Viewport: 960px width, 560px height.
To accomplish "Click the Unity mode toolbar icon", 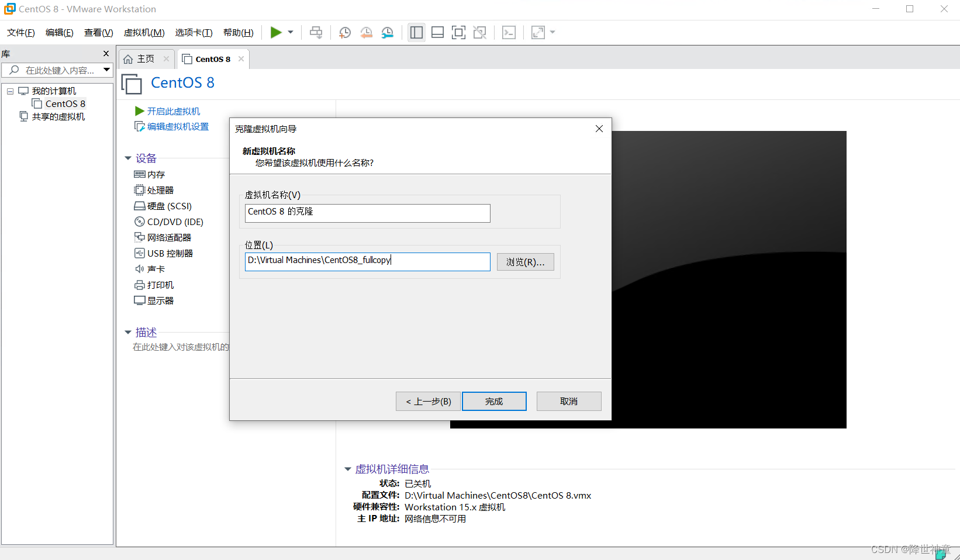I will (480, 33).
